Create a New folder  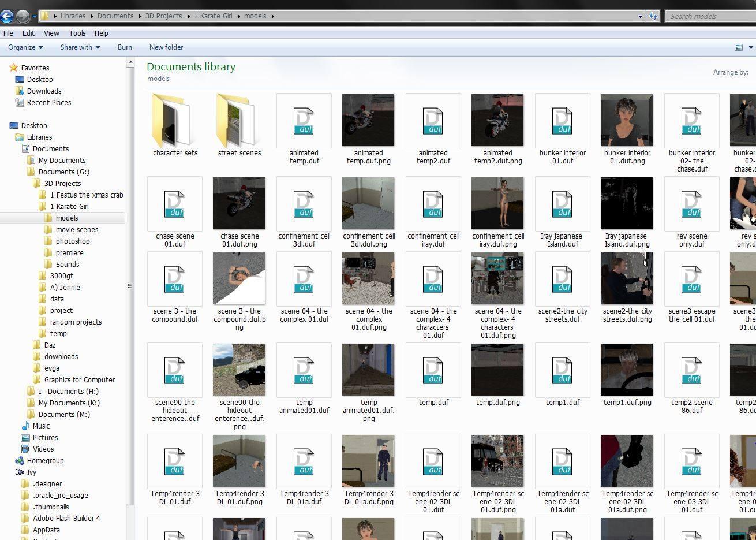[x=166, y=47]
